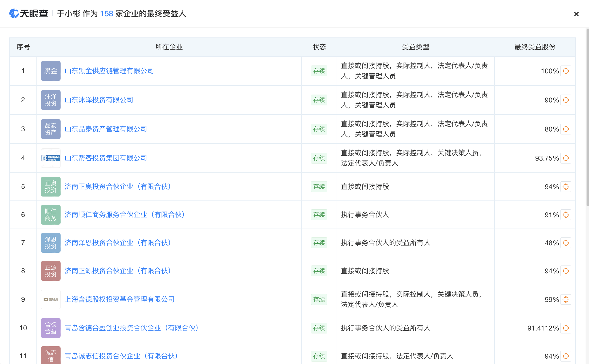Click the 天眼查 logo
Screen dimensions: 589x364
pos(29,14)
